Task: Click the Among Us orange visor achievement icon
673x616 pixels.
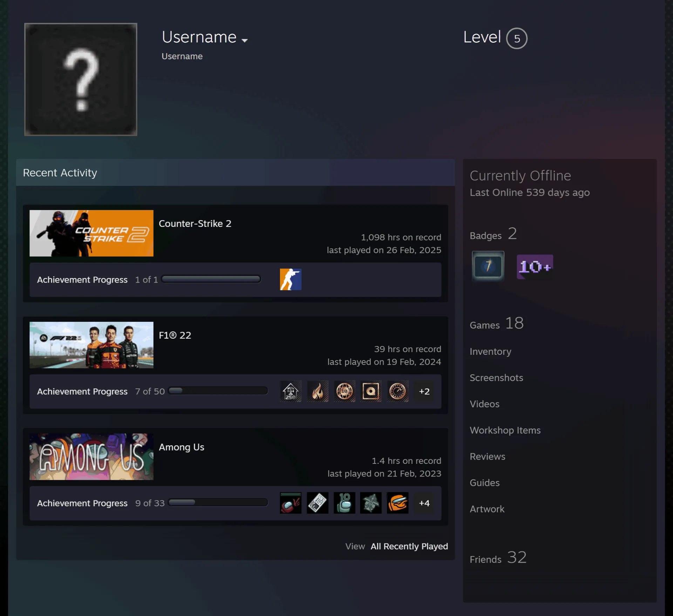Action: click(x=397, y=503)
